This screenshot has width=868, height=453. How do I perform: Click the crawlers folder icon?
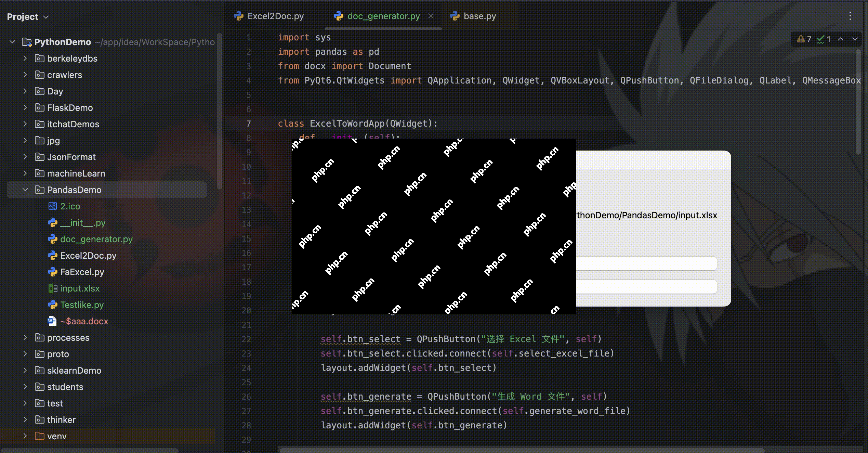[x=40, y=75]
